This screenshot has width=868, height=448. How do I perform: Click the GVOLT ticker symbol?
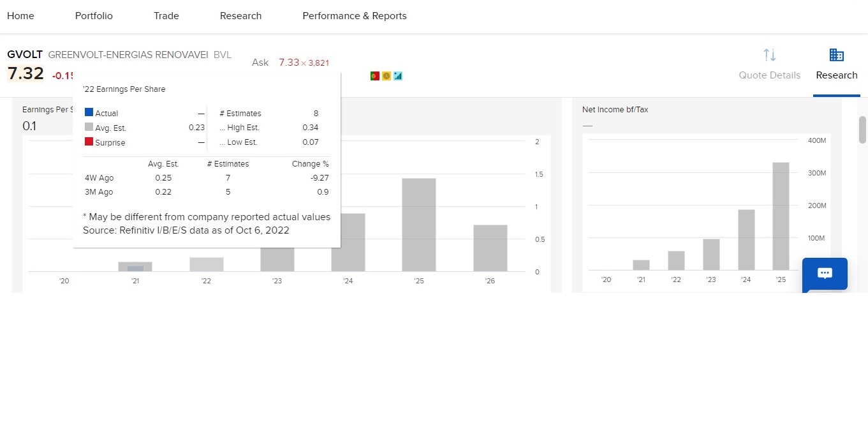(x=25, y=55)
